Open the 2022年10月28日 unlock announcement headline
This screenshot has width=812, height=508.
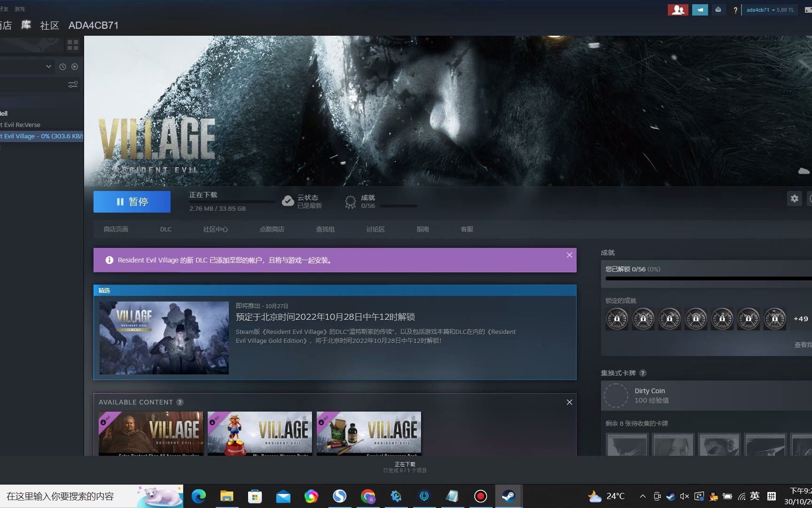click(x=325, y=317)
